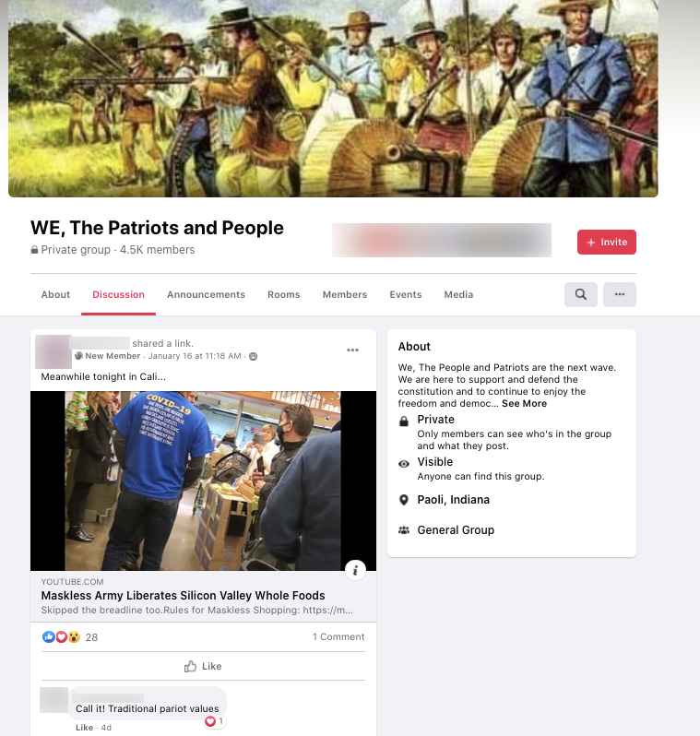
Task: Open the Maskless Army Liberates video link title
Action: point(184,596)
